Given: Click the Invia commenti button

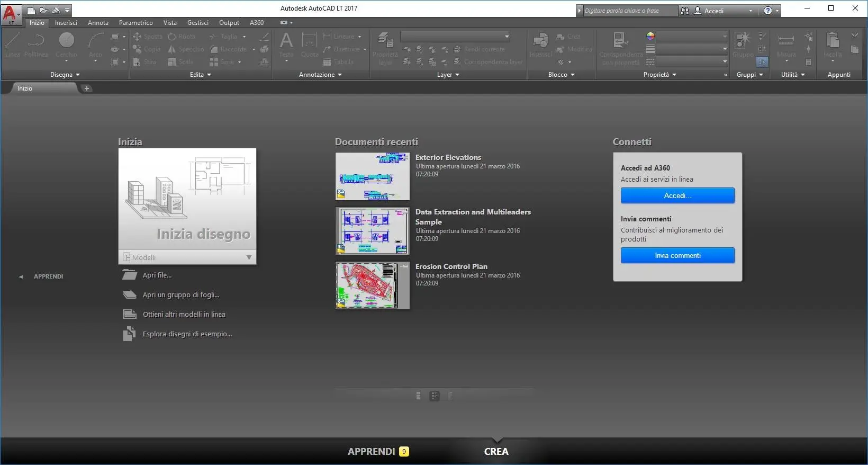Looking at the screenshot, I should coord(677,255).
